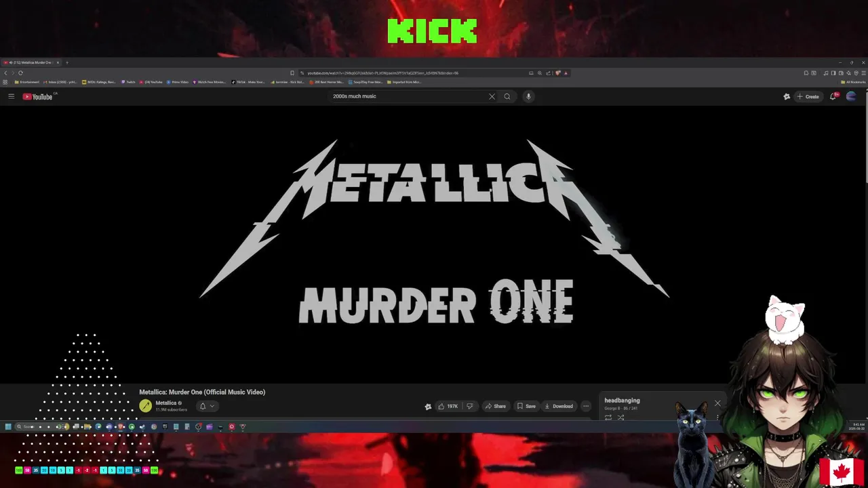Image resolution: width=868 pixels, height=488 pixels.
Task: Close the Metallica Murder One tab
Action: tap(58, 62)
